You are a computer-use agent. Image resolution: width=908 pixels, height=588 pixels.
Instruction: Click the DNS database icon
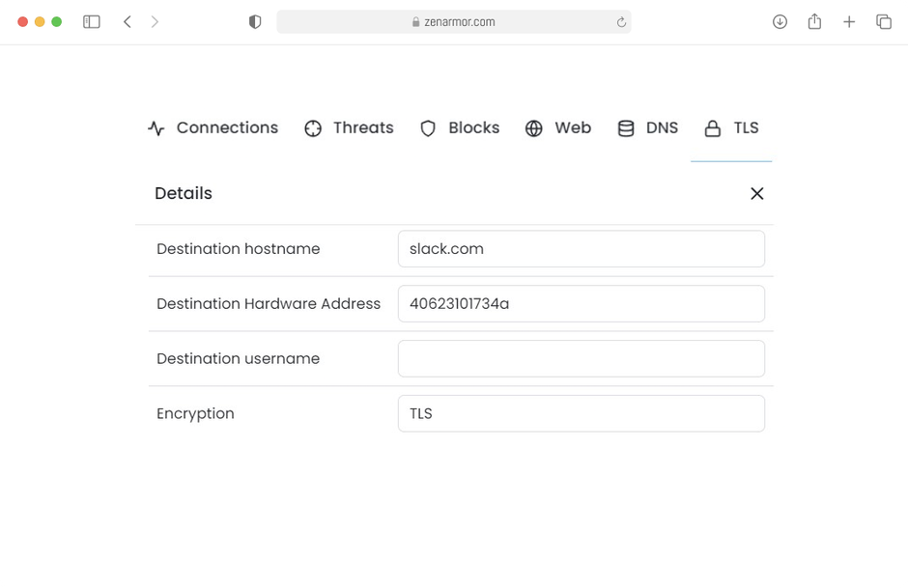pos(626,127)
